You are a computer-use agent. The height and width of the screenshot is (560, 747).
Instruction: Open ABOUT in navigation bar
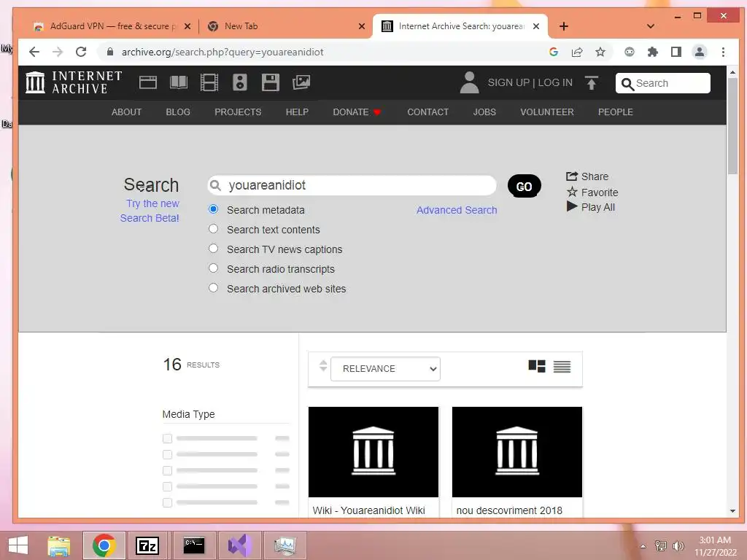click(126, 112)
